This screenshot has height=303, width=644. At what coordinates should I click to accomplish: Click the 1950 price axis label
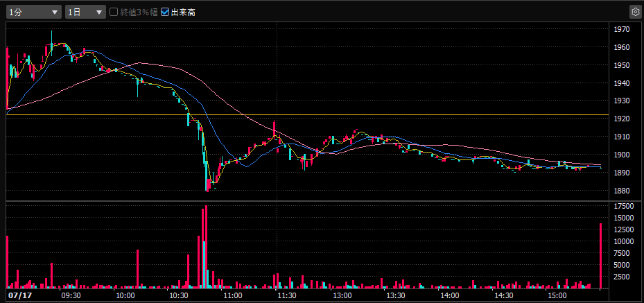(x=621, y=65)
